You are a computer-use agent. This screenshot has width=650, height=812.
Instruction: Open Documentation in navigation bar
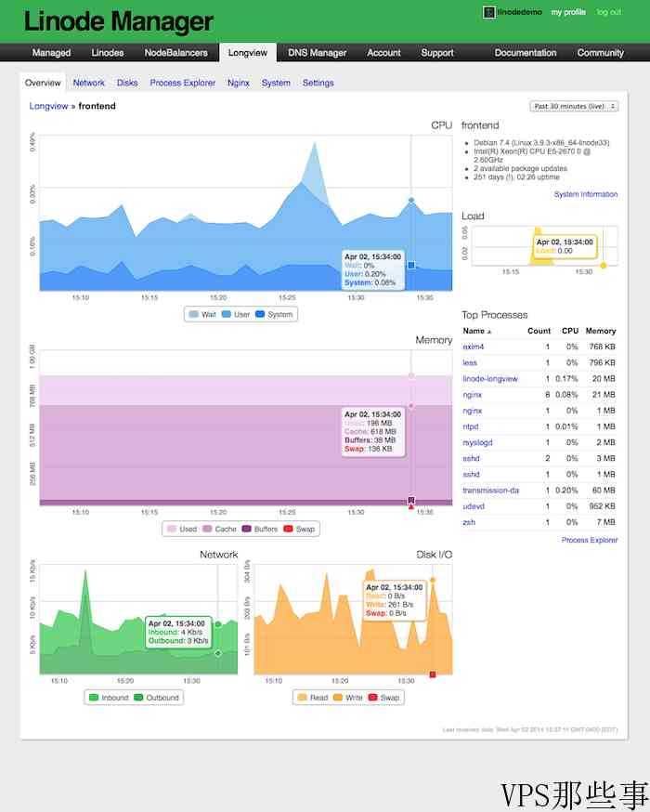click(x=526, y=53)
